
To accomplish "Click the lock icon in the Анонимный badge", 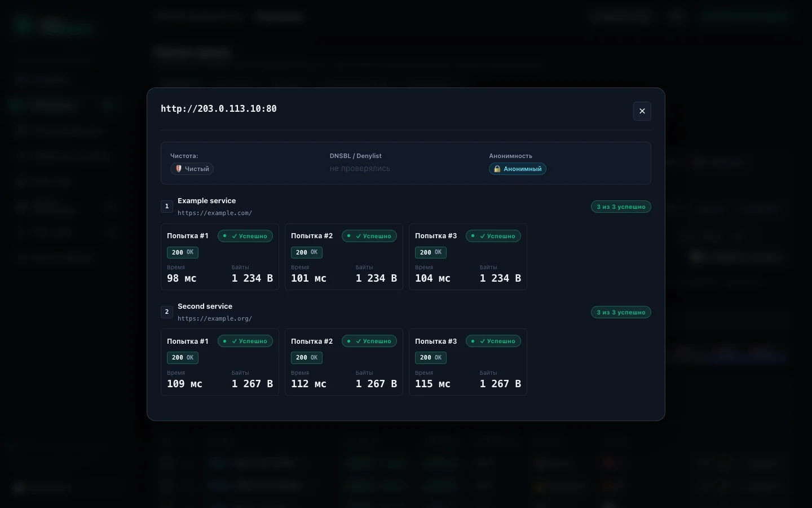I will click(497, 169).
